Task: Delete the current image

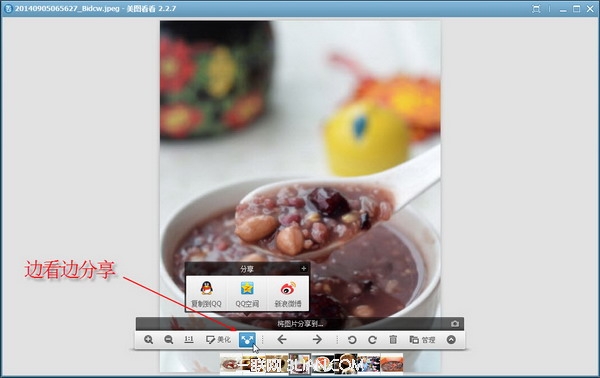Action: tap(393, 339)
